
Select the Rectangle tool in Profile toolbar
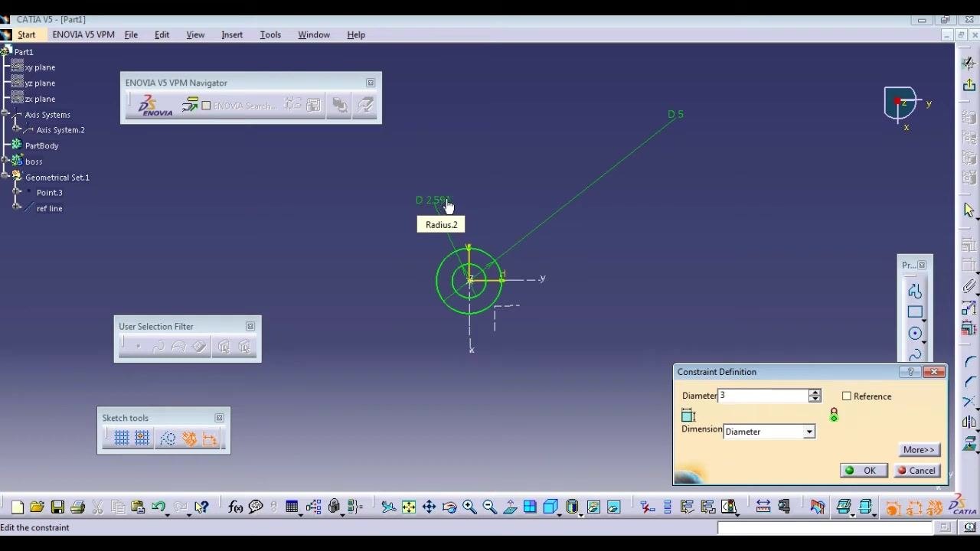point(915,312)
